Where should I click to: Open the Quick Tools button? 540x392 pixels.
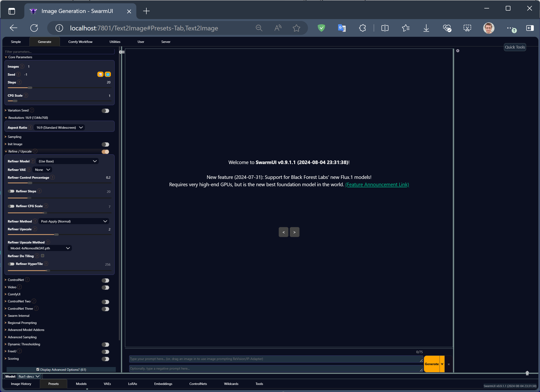coord(515,47)
